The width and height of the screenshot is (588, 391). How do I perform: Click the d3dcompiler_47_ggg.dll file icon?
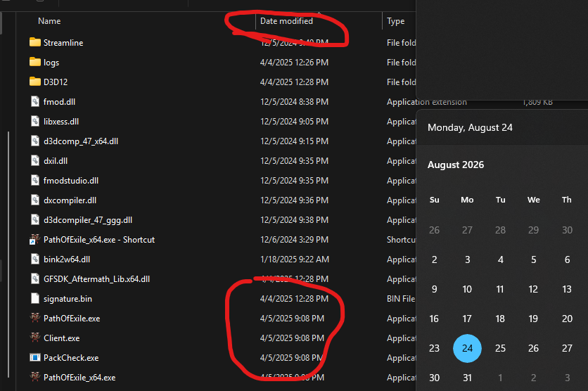tap(35, 219)
